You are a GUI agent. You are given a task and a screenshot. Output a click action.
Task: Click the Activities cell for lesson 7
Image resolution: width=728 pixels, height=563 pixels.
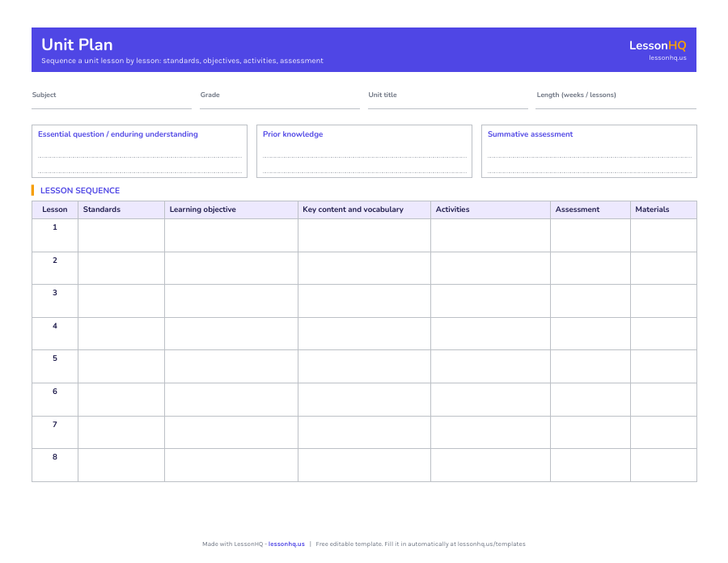tap(491, 432)
